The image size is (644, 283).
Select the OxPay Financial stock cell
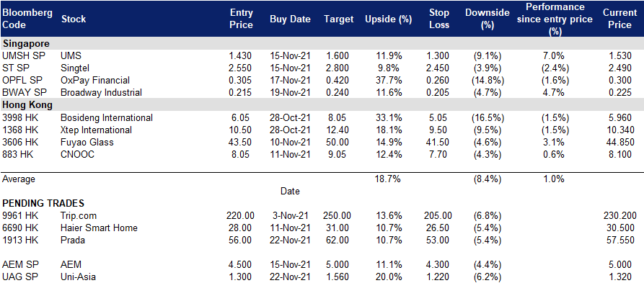tap(95, 81)
